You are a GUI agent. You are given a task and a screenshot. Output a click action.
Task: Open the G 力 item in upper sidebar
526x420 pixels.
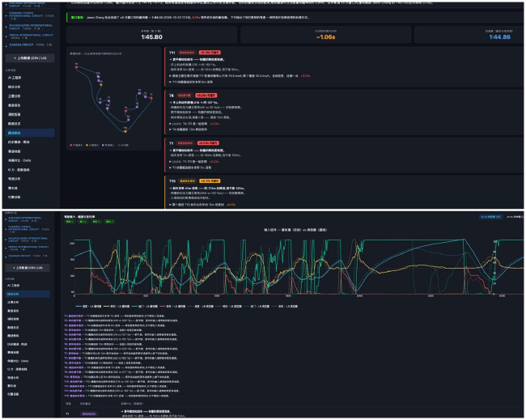point(30,170)
